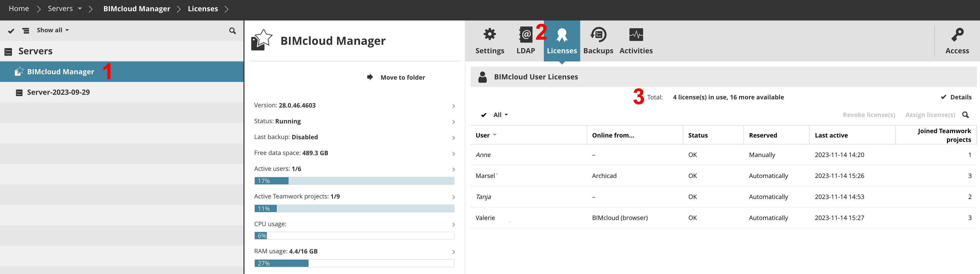Open the Access key icon
This screenshot has width=980, height=274.
tap(957, 35)
